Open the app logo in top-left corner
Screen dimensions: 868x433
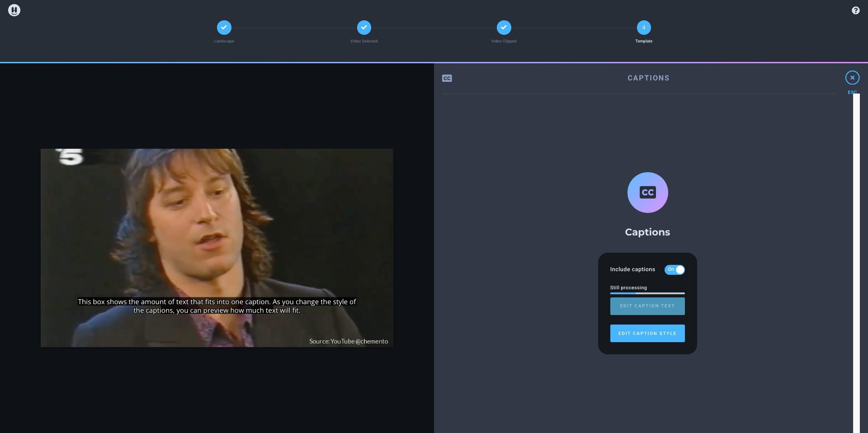[14, 10]
